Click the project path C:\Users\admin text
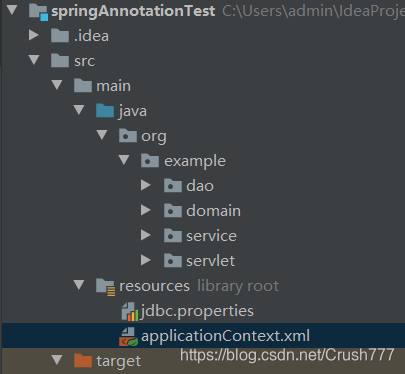Image resolution: width=405 pixels, height=374 pixels. (313, 12)
